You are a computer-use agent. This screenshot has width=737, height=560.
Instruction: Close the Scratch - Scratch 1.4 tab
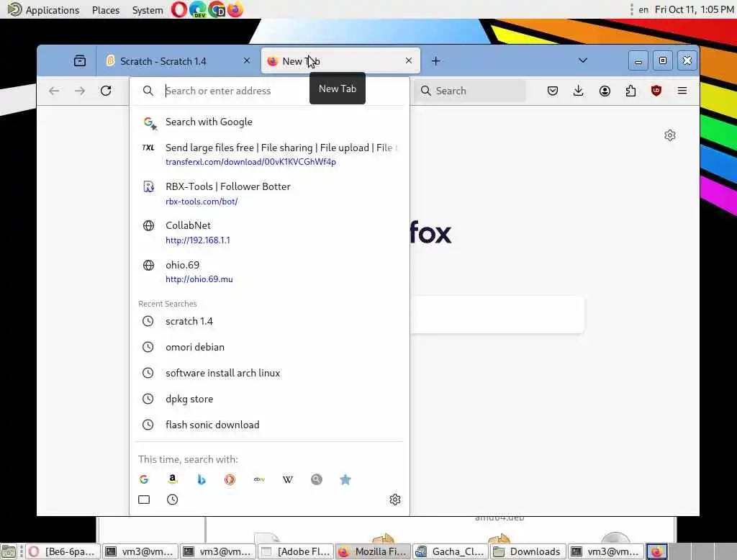tap(247, 60)
